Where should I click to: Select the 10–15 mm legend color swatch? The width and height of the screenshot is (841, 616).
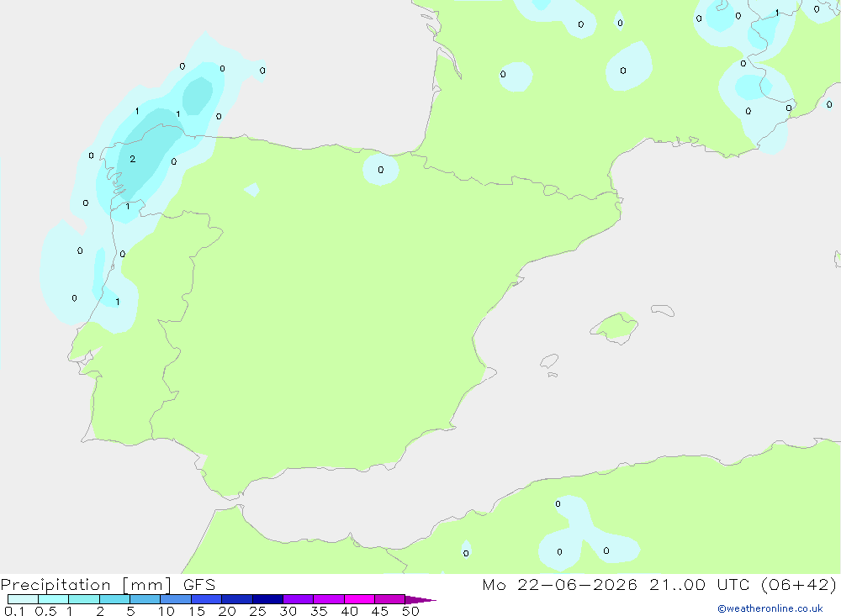pos(176,599)
